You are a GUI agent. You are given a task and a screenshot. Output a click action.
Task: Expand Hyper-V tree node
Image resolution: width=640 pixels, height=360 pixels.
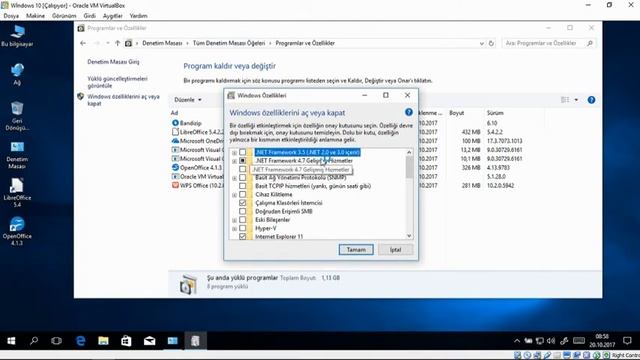click(x=234, y=229)
